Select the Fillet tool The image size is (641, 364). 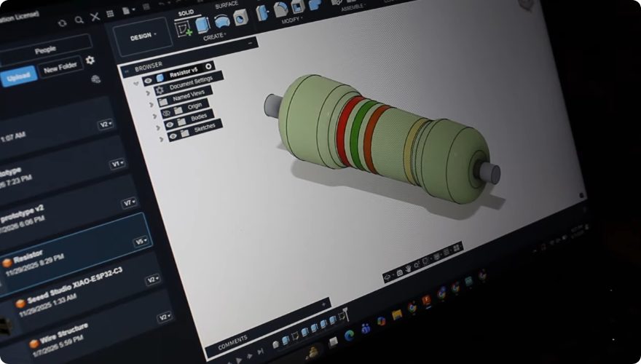[x=280, y=9]
